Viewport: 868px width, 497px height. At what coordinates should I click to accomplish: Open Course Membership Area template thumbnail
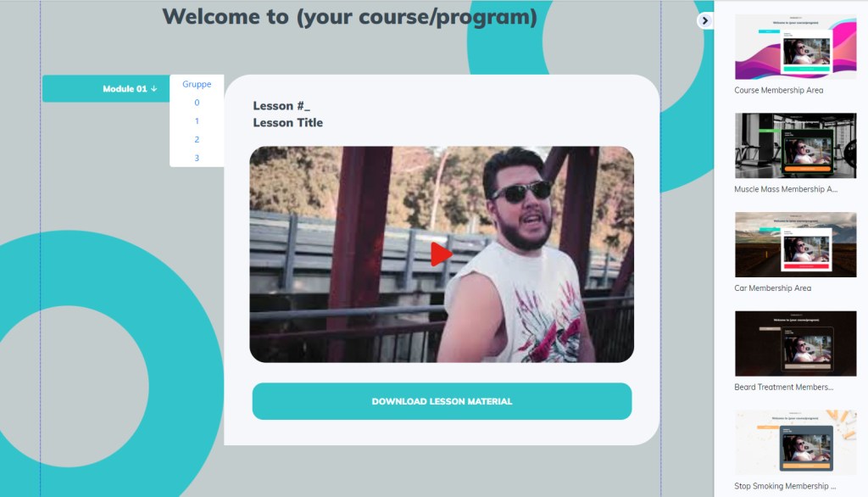[x=795, y=47]
